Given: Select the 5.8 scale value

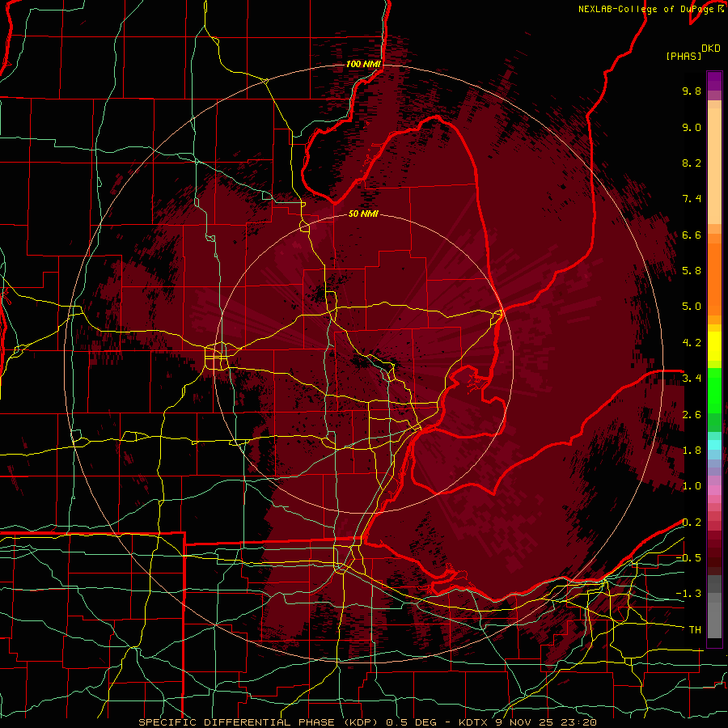Looking at the screenshot, I should tap(692, 271).
